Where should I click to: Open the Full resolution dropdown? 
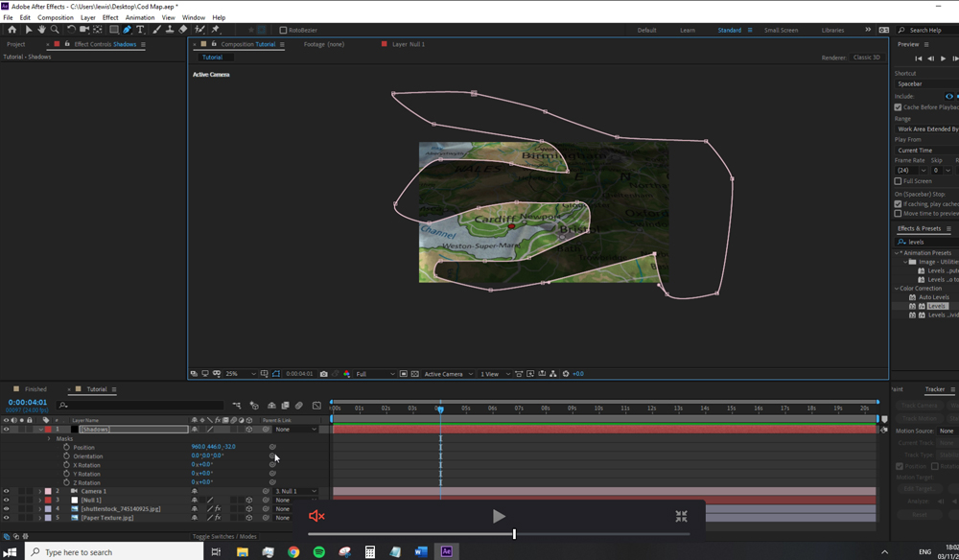point(376,374)
